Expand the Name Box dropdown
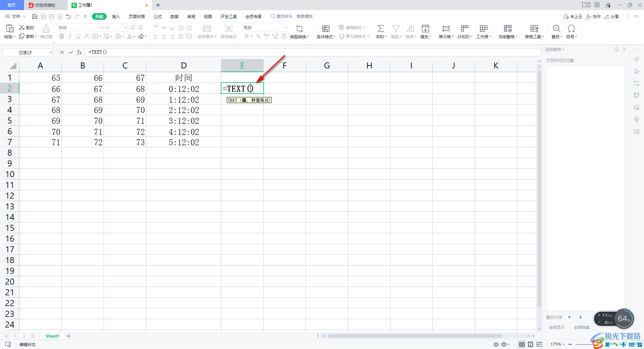The image size is (644, 349). click(x=51, y=52)
